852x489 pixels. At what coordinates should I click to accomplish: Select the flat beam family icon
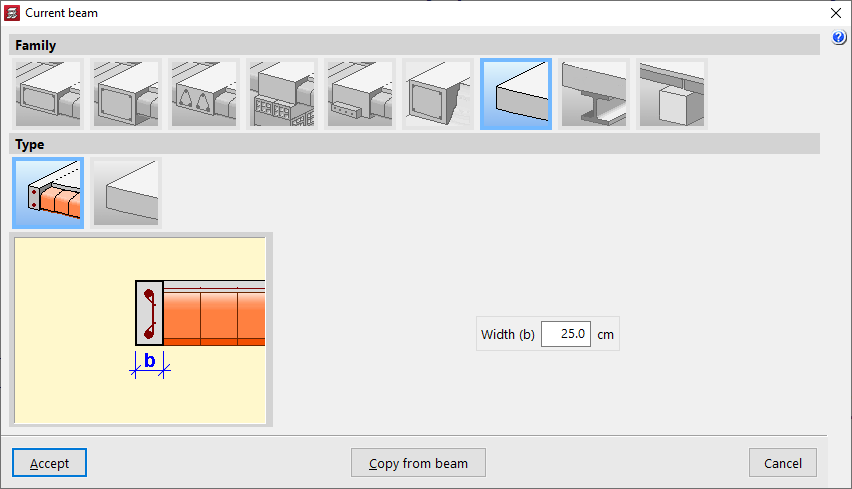[x=47, y=94]
